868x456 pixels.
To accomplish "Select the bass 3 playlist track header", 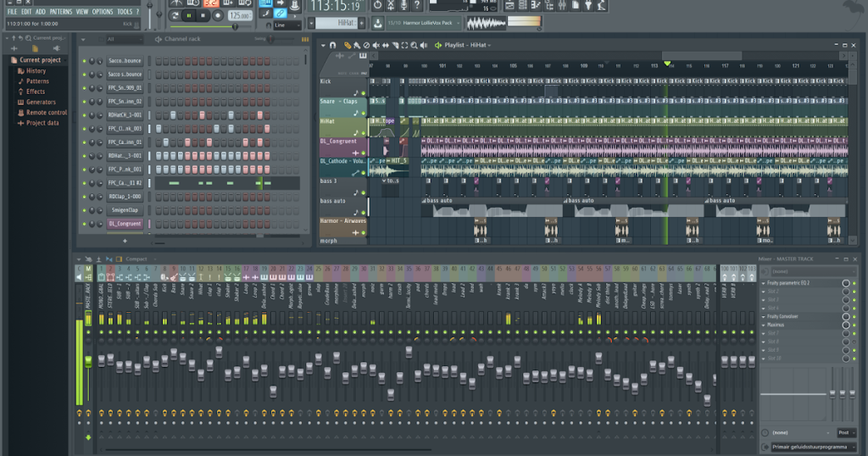I will point(343,187).
